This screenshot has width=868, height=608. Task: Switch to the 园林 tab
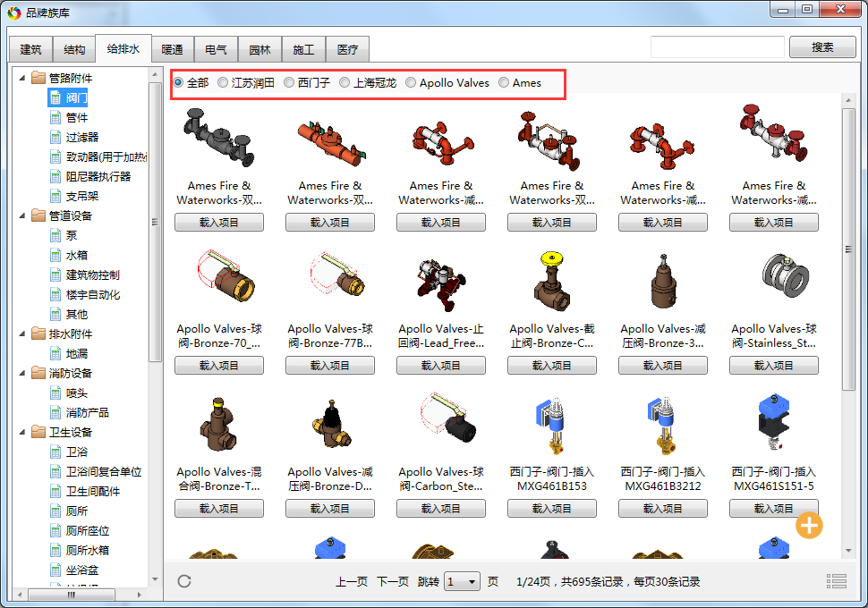point(260,49)
